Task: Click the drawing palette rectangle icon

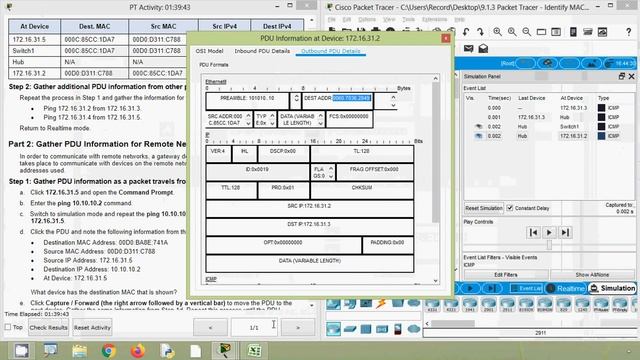Action: 541,32
